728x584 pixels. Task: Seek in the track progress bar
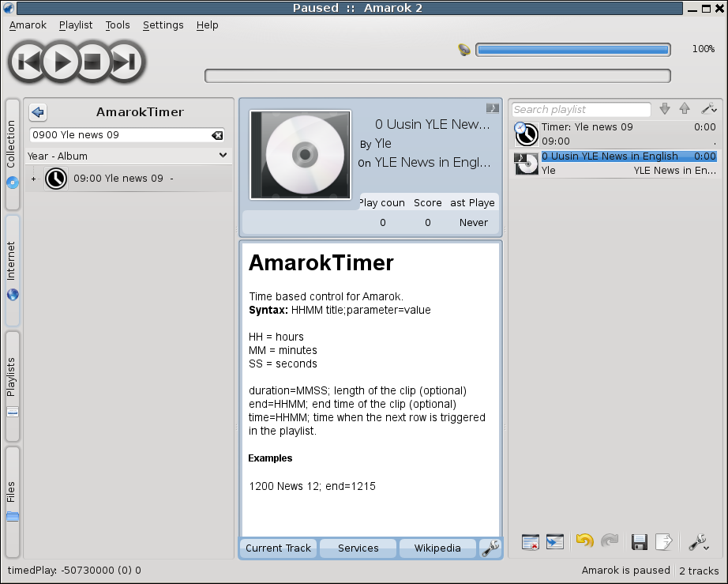pos(437,76)
